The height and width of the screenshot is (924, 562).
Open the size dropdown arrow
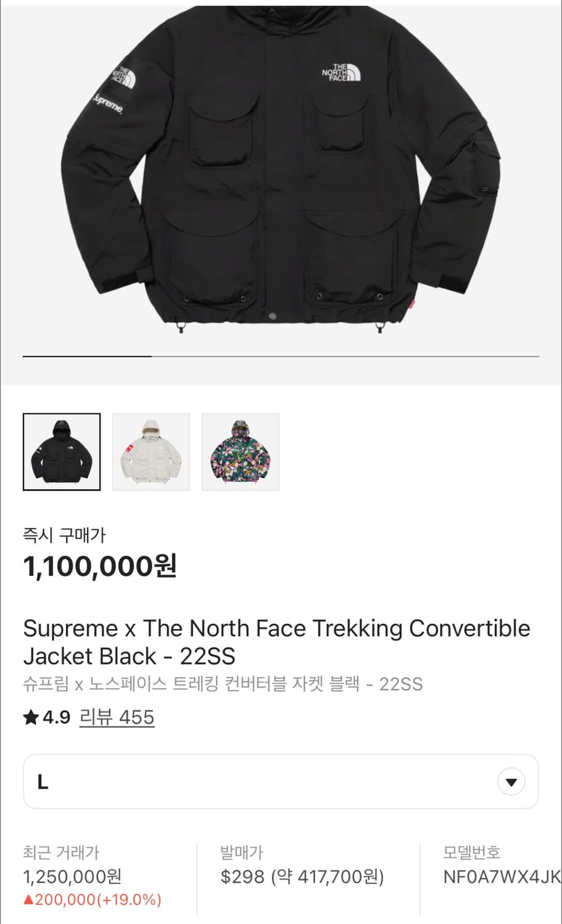click(511, 782)
